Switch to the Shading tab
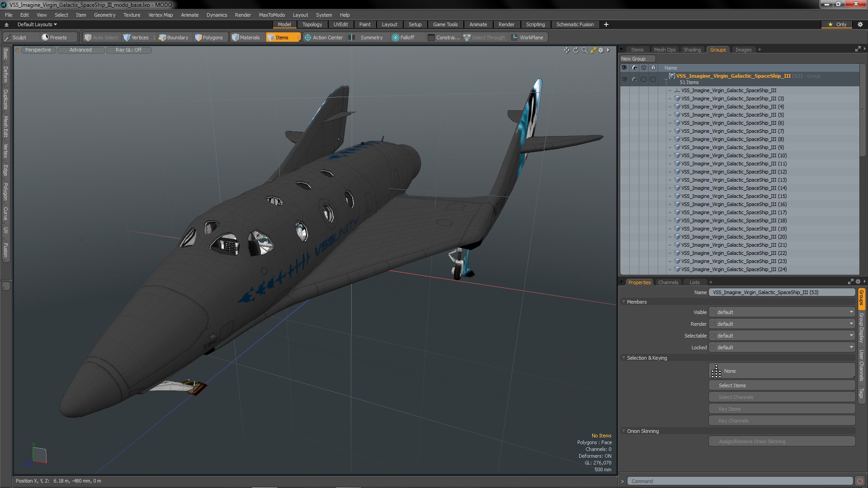The height and width of the screenshot is (488, 868). pos(692,50)
